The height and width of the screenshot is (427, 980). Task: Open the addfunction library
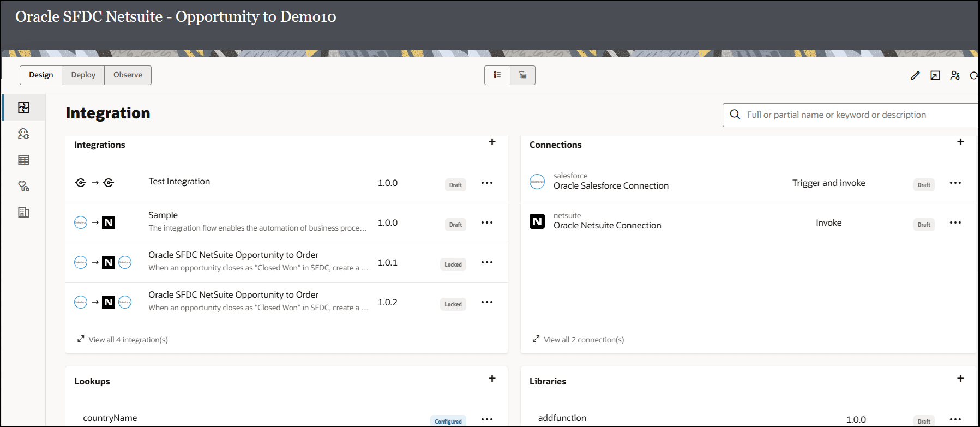(562, 418)
